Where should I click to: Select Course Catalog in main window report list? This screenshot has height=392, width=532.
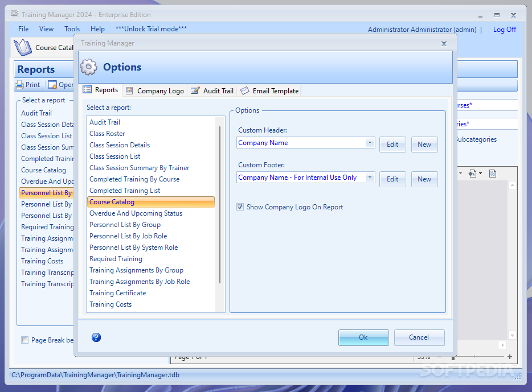(43, 170)
